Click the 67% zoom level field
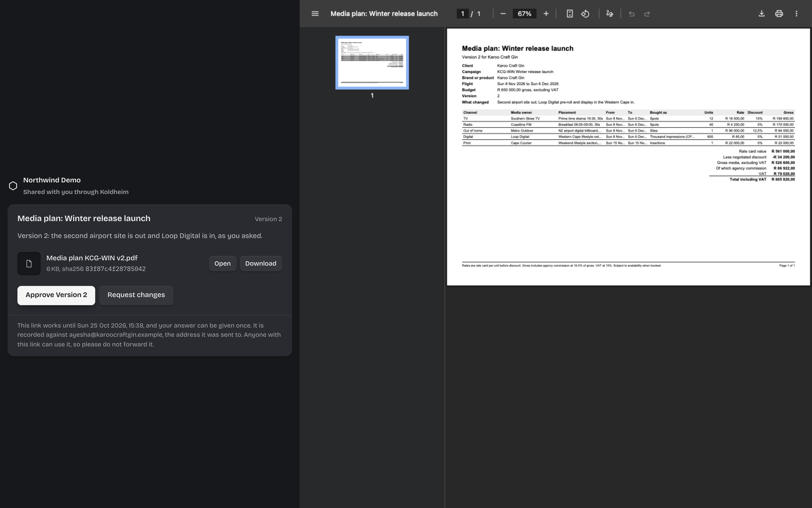The height and width of the screenshot is (508, 812). click(x=524, y=14)
